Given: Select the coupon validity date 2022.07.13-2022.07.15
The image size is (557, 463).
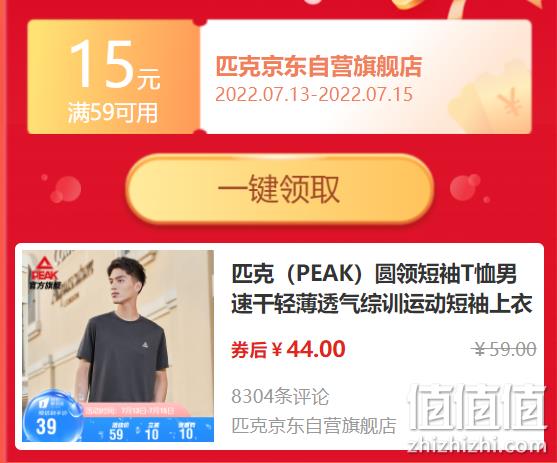Looking at the screenshot, I should pyautogui.click(x=314, y=95).
